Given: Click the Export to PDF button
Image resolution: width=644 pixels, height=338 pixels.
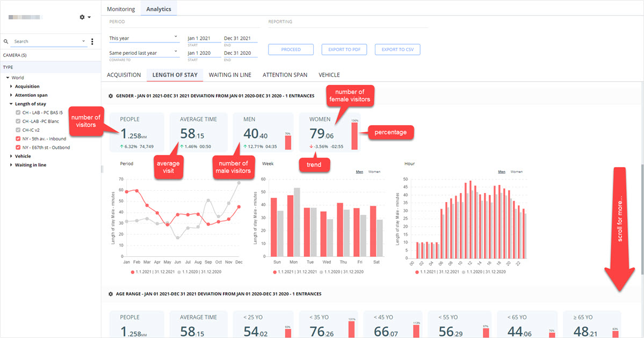Looking at the screenshot, I should click(344, 49).
